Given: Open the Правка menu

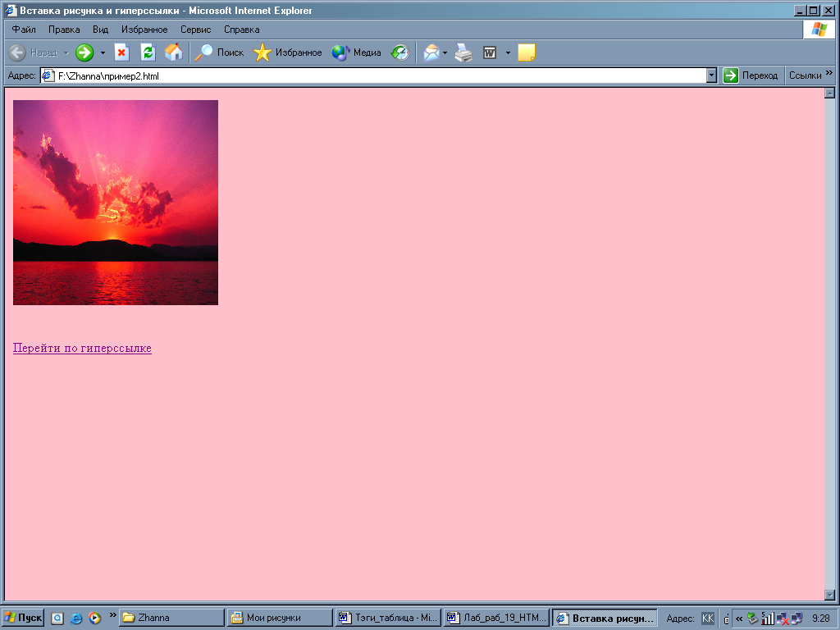Looking at the screenshot, I should [x=64, y=30].
